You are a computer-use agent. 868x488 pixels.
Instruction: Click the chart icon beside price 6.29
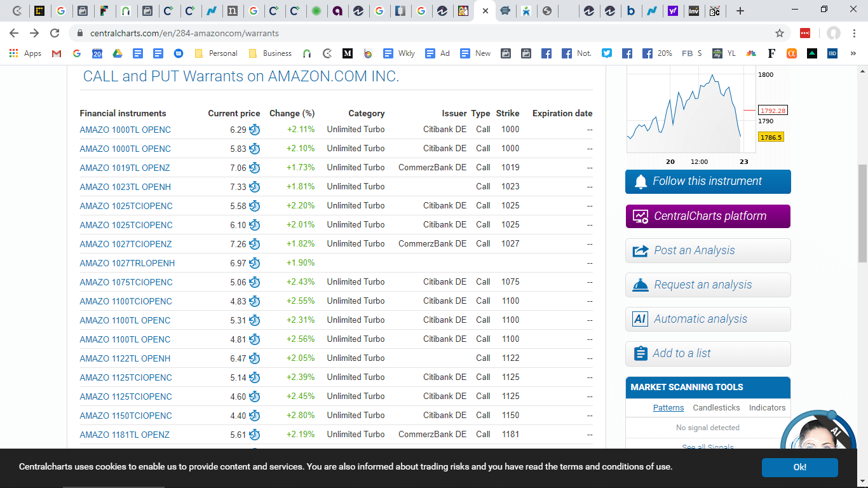click(x=255, y=130)
